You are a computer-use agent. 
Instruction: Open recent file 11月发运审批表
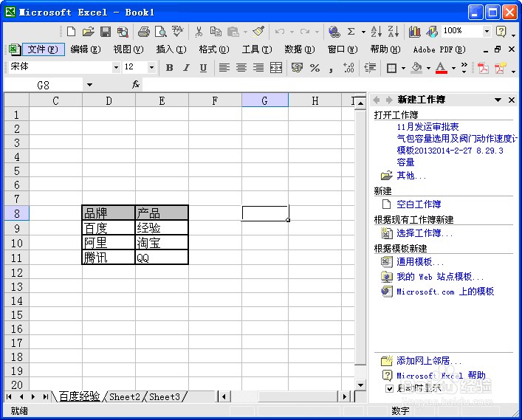[427, 127]
